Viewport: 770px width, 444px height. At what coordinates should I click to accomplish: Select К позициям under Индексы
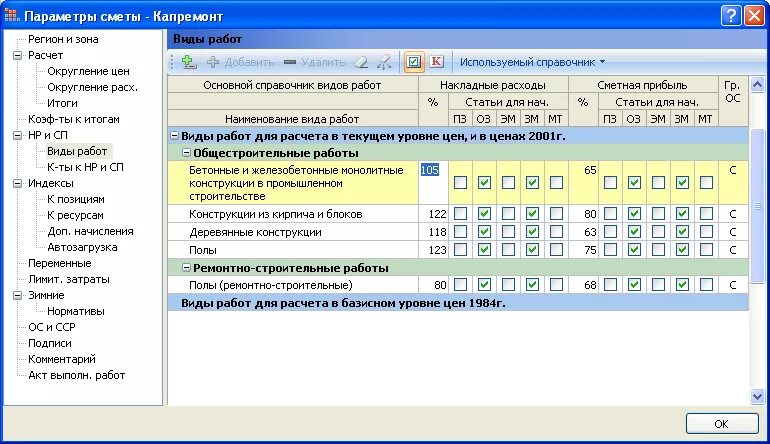[x=76, y=199]
